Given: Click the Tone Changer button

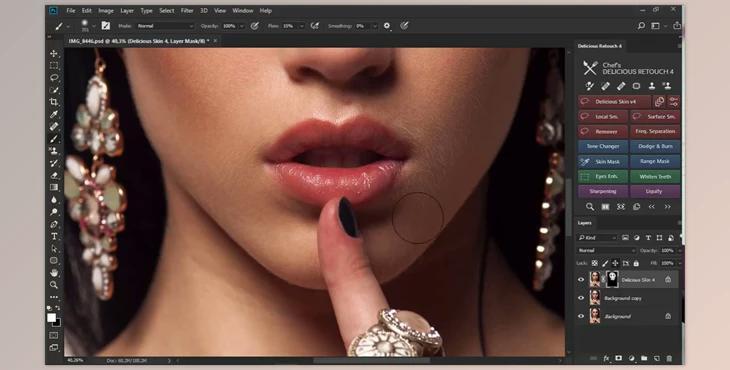Looking at the screenshot, I should [603, 146].
